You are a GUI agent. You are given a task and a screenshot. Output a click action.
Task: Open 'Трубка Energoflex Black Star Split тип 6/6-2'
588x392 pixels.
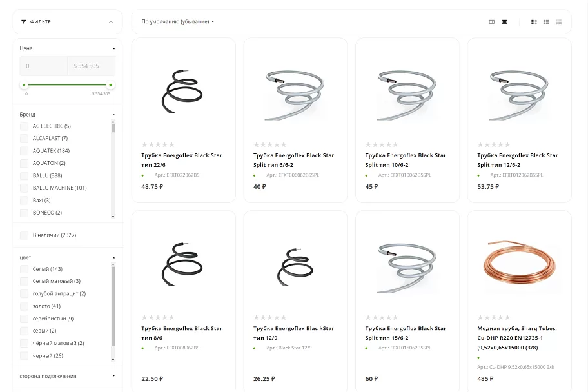coord(293,160)
